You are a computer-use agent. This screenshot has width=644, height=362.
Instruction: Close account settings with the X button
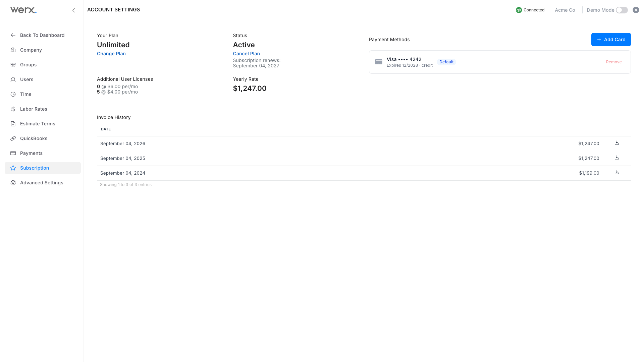point(636,10)
